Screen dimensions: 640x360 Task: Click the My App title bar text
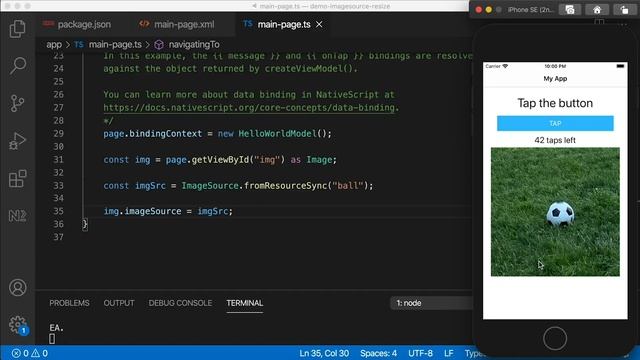pyautogui.click(x=555, y=78)
